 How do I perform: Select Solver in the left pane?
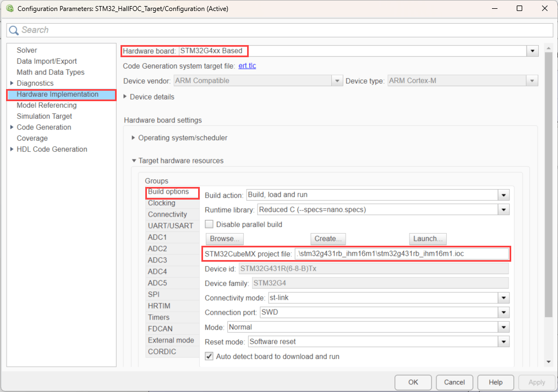[x=27, y=50]
